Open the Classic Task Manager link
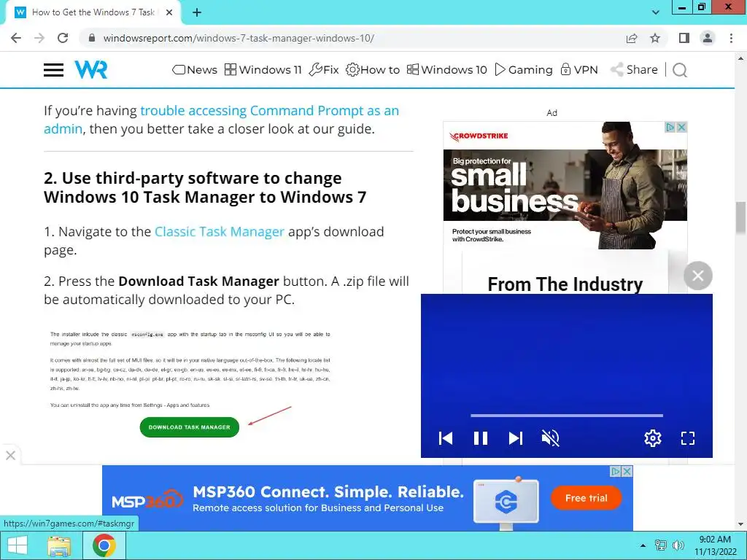Screen dimensions: 747x560 [x=219, y=231]
